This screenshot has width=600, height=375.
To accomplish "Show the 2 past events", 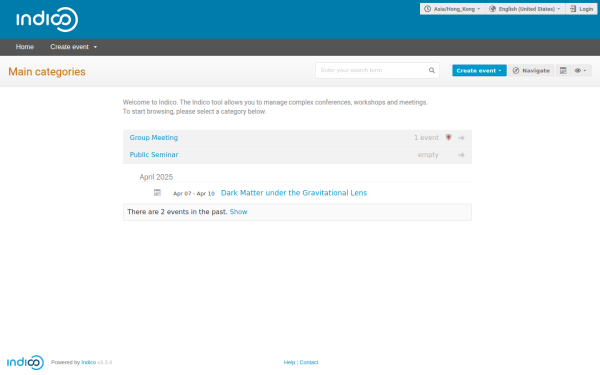I will (x=238, y=212).
